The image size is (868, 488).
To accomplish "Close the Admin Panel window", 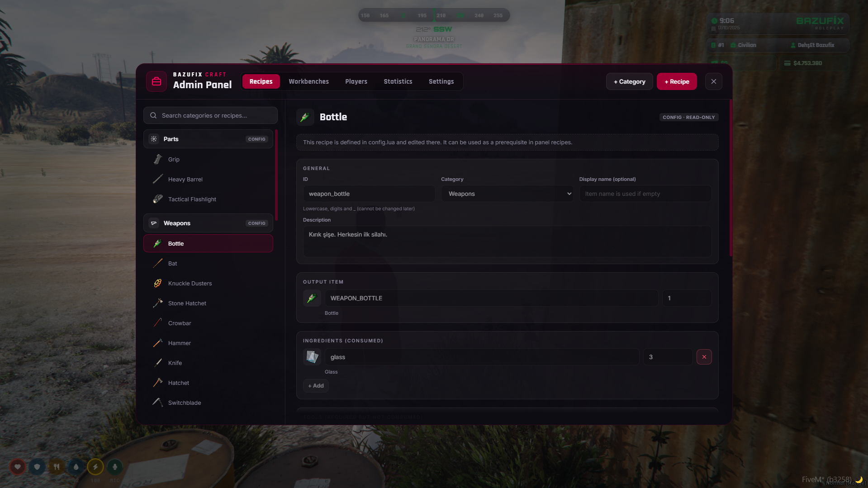I will 714,81.
